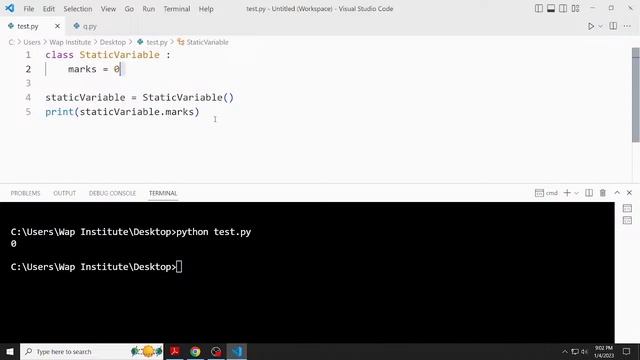Image resolution: width=640 pixels, height=360 pixels.
Task: Click 'class StaticVariable :' line
Action: 108,55
